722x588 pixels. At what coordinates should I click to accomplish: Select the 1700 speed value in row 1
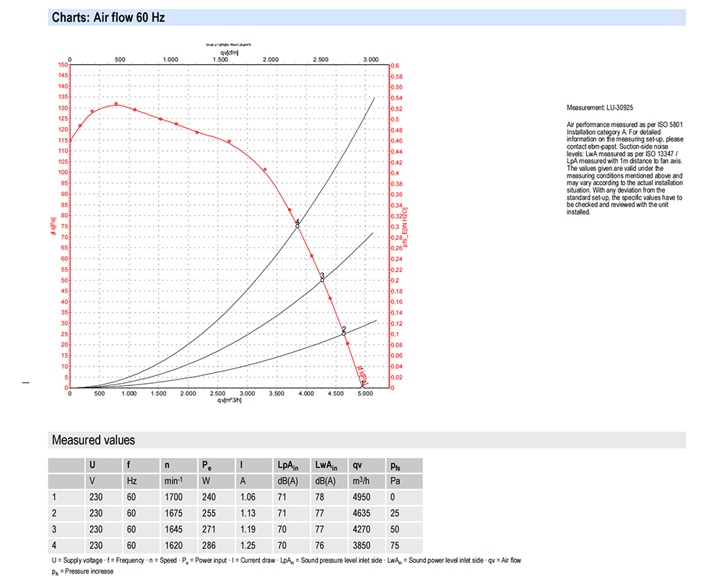(x=175, y=497)
